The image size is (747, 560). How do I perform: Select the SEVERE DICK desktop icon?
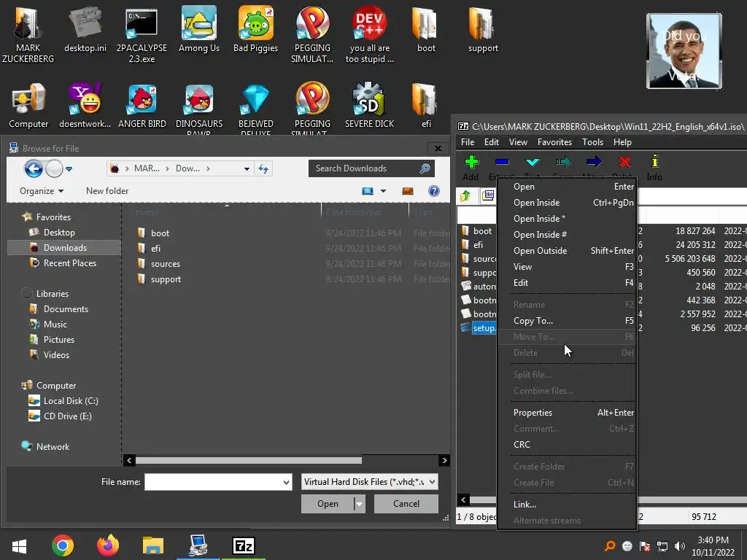point(369,106)
